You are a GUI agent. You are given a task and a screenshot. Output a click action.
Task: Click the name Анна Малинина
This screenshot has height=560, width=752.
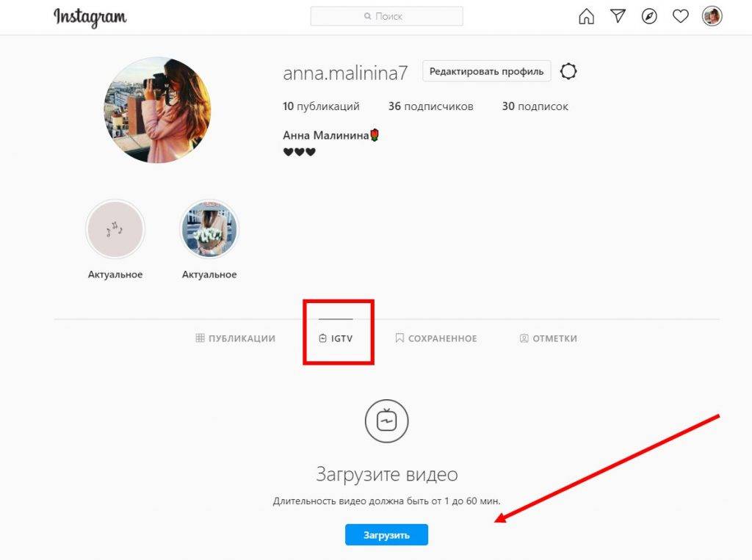click(325, 135)
